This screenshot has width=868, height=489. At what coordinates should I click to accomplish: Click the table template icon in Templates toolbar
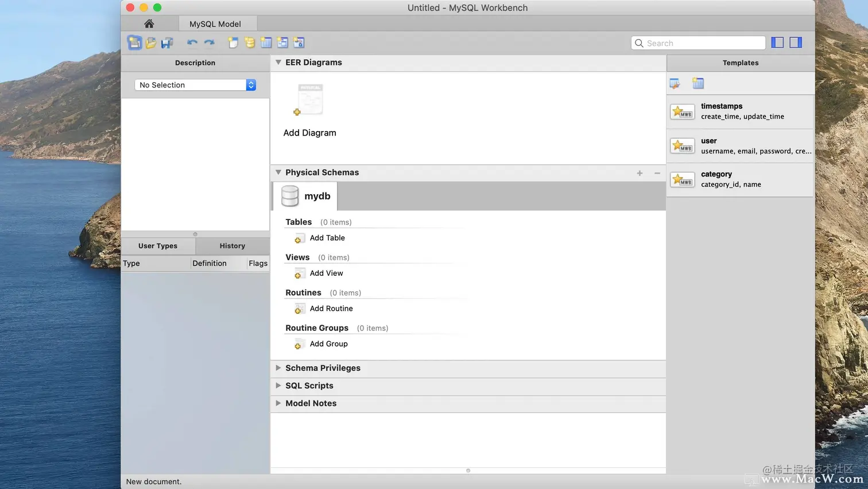pyautogui.click(x=698, y=83)
